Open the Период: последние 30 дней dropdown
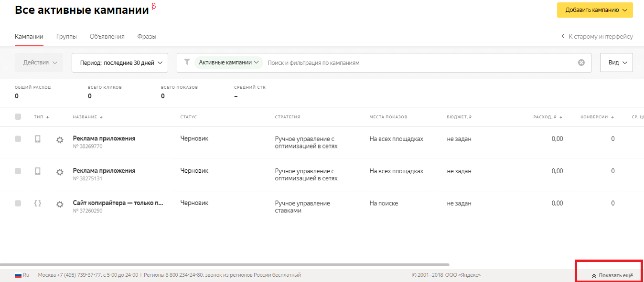This screenshot has height=282, width=644. pyautogui.click(x=120, y=63)
